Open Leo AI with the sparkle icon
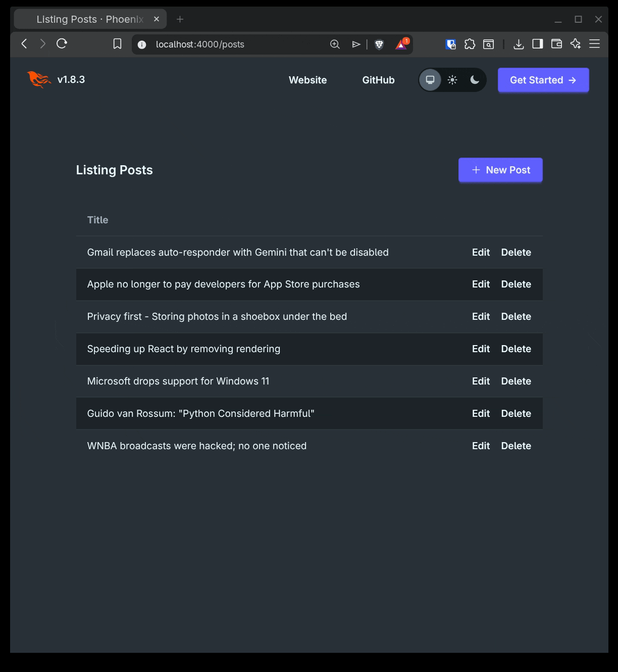618x672 pixels. [575, 44]
